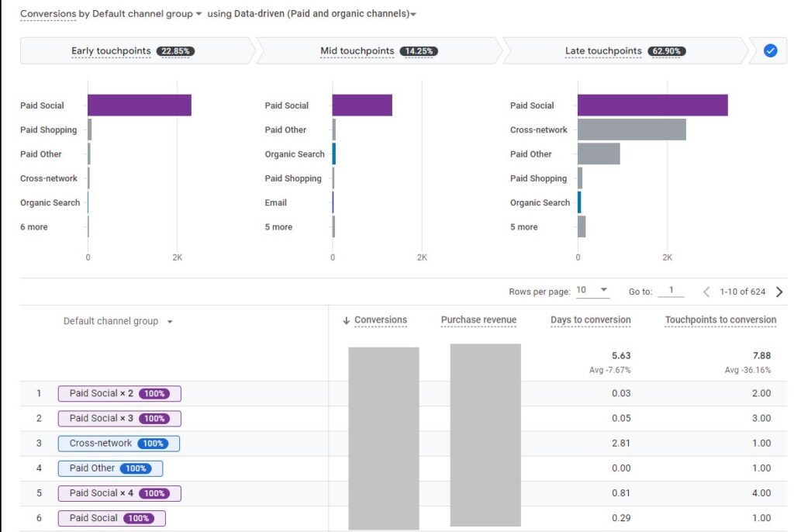The image size is (794, 532).
Task: Click the previous page left arrow
Action: 706,292
